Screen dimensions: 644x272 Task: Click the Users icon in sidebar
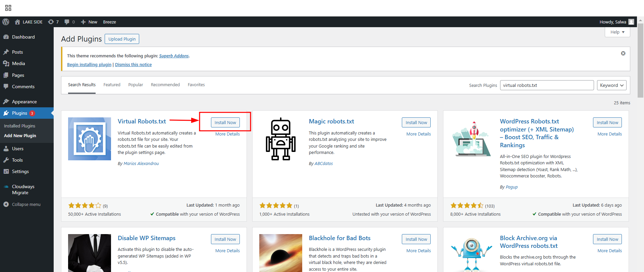6,149
